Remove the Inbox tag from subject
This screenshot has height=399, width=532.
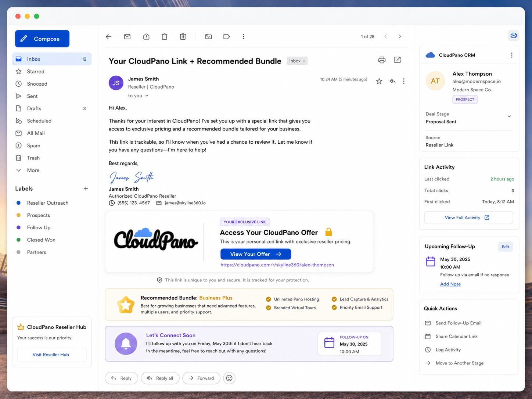[304, 61]
